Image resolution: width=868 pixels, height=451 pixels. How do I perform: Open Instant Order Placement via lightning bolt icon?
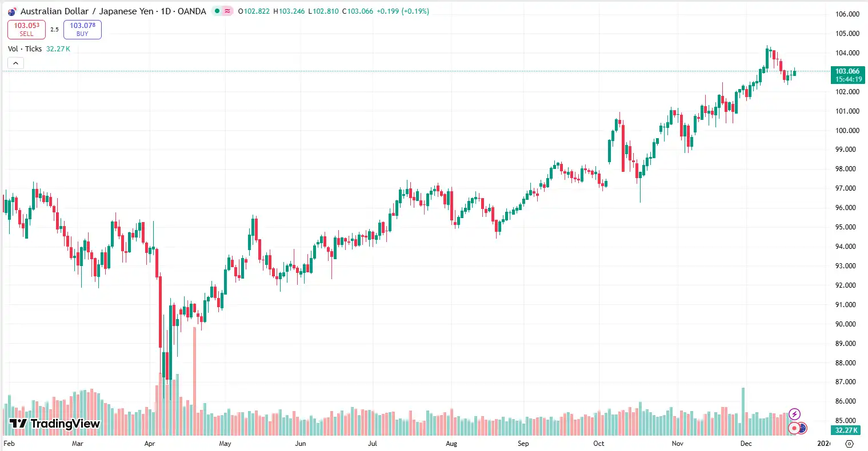(794, 413)
